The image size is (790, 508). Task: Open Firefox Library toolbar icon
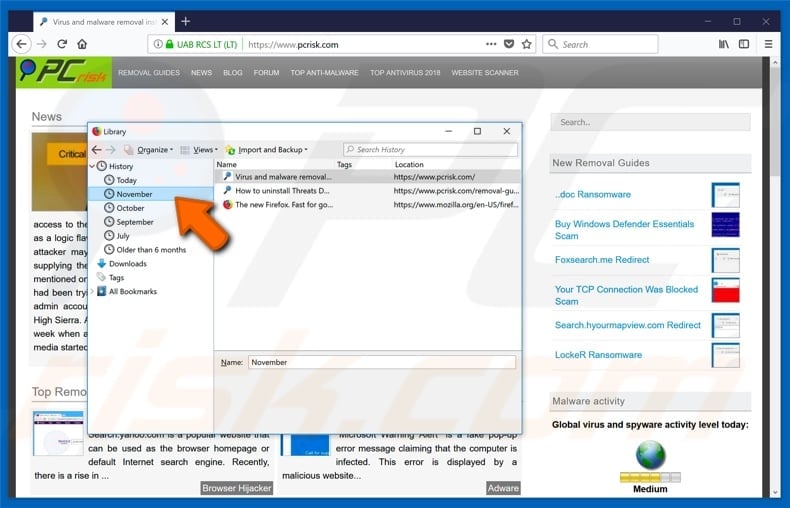tap(723, 44)
